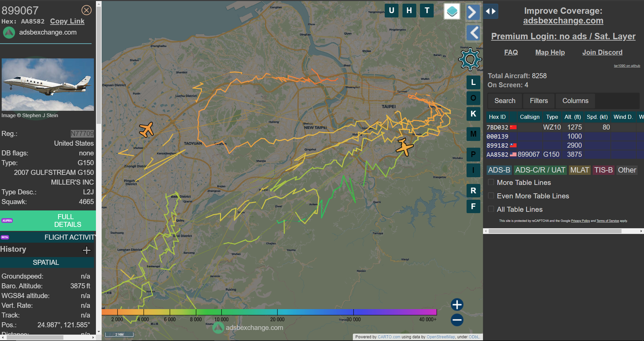Screen dimensions: 644x341
Task: Select the airplane icon east of Taipei
Action: click(404, 147)
